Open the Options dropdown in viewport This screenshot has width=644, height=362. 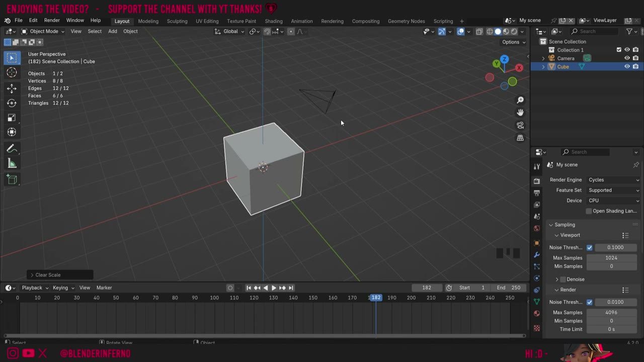(x=513, y=42)
